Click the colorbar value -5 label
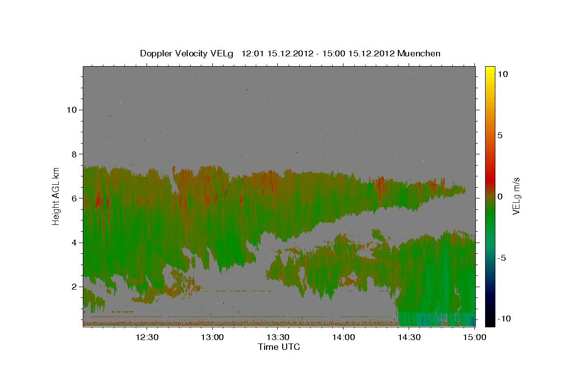Screen dimensions: 588x392 502,258
